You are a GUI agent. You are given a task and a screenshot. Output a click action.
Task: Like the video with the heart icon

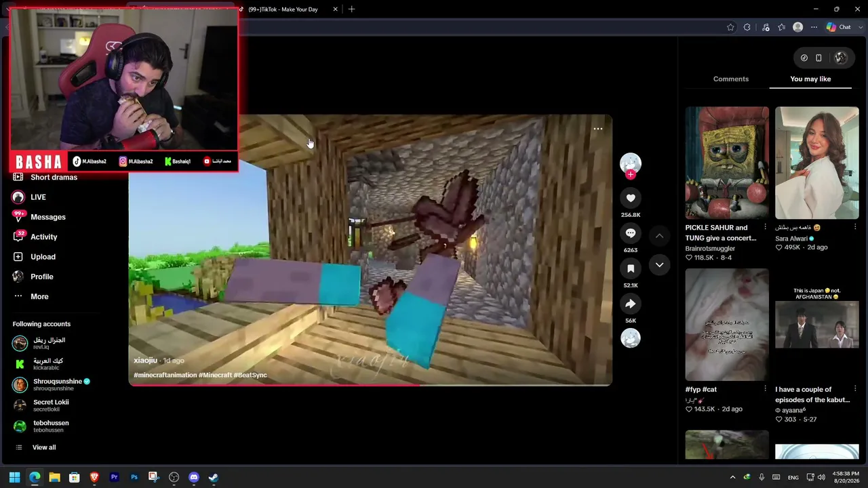631,198
